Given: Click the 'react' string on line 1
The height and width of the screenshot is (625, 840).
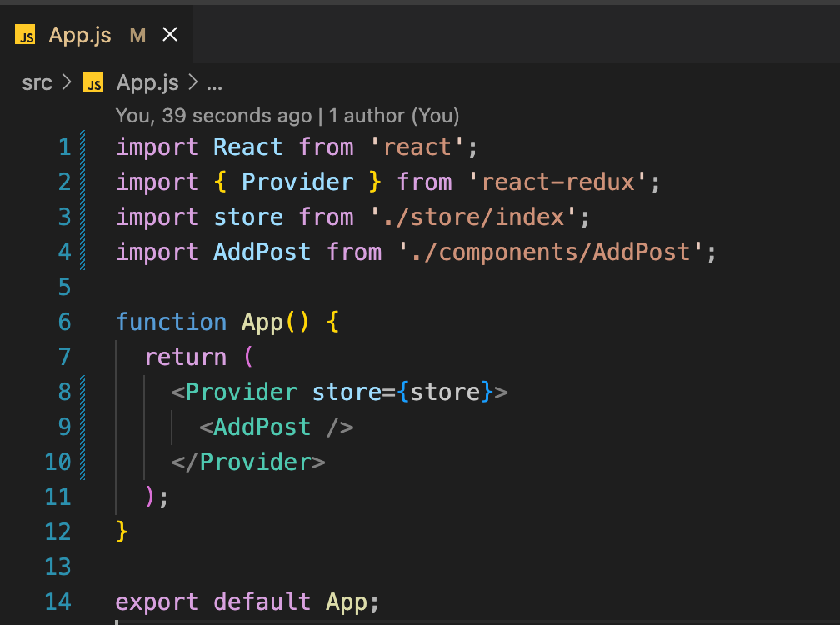Looking at the screenshot, I should pyautogui.click(x=417, y=147).
